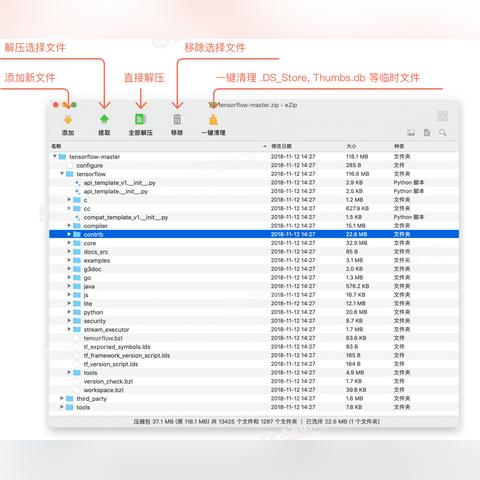Click the 22.6 MB size of contrib
This screenshot has width=480, height=480.
click(x=356, y=234)
